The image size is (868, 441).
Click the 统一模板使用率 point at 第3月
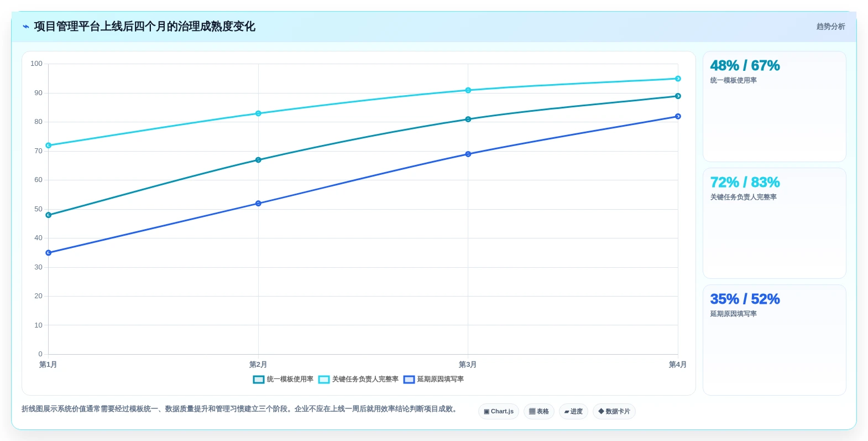pos(468,120)
